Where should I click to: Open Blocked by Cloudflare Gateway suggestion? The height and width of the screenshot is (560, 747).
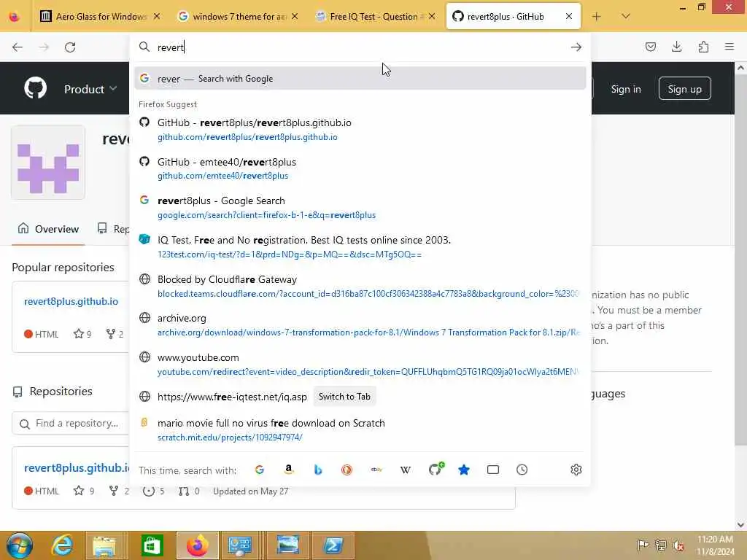pos(360,286)
